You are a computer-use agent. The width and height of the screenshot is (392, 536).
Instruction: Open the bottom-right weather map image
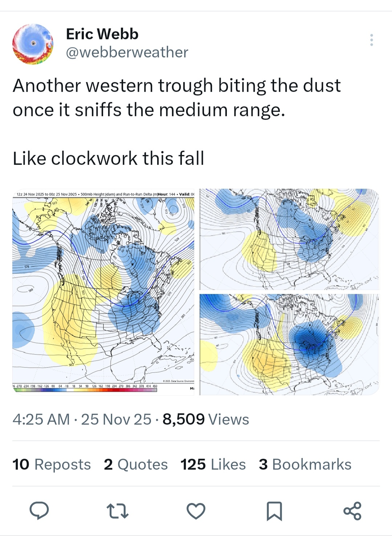[x=289, y=344]
